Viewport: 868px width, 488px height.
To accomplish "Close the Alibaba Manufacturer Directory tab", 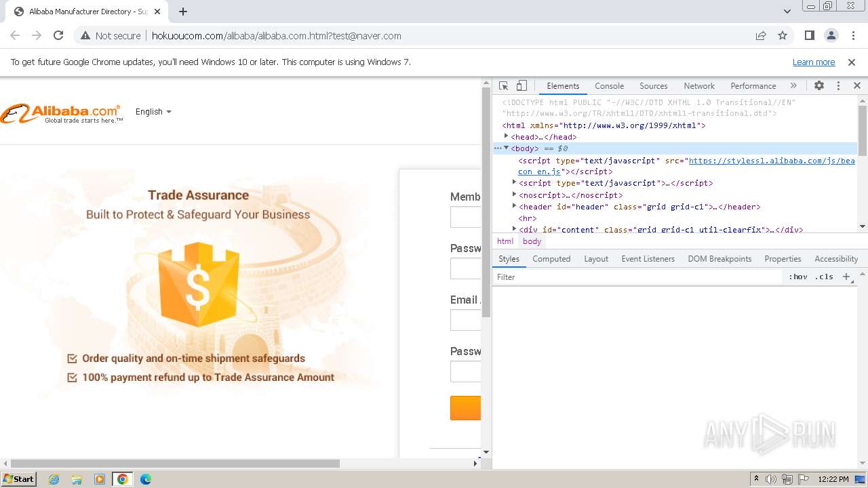I will [x=157, y=12].
